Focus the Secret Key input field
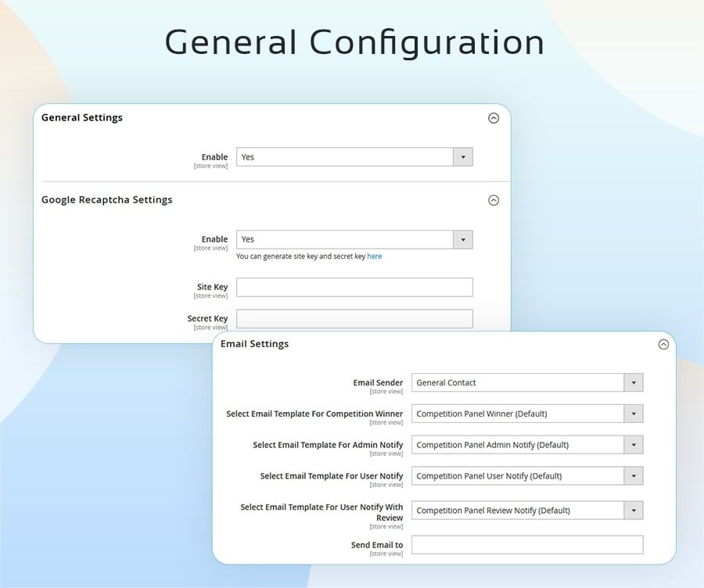This screenshot has height=588, width=704. pos(354,319)
